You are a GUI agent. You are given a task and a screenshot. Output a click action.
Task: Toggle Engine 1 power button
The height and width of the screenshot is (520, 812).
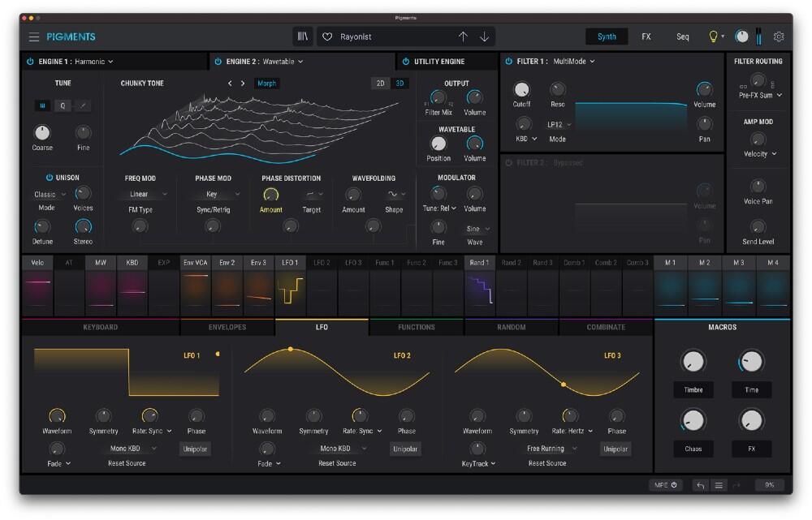[30, 62]
